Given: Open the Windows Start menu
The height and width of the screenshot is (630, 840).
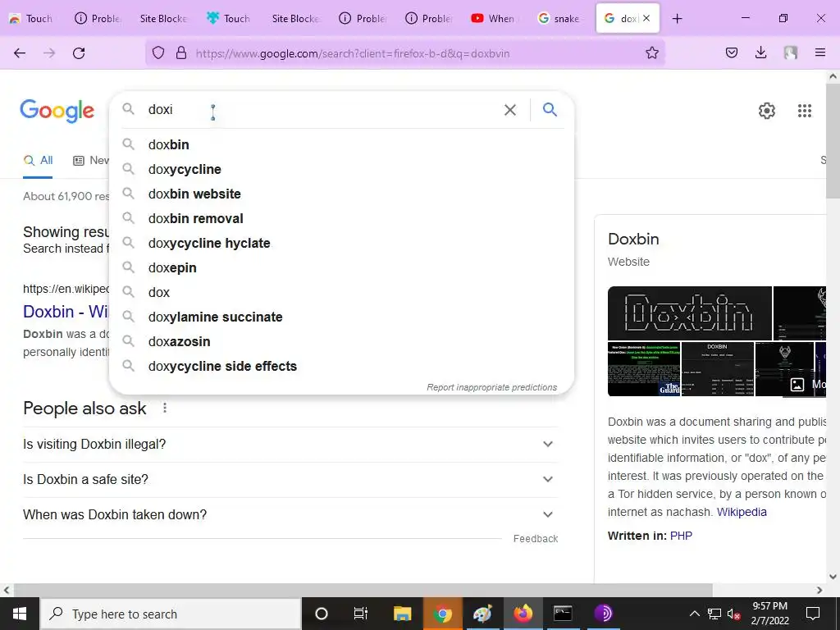Looking at the screenshot, I should click(20, 614).
